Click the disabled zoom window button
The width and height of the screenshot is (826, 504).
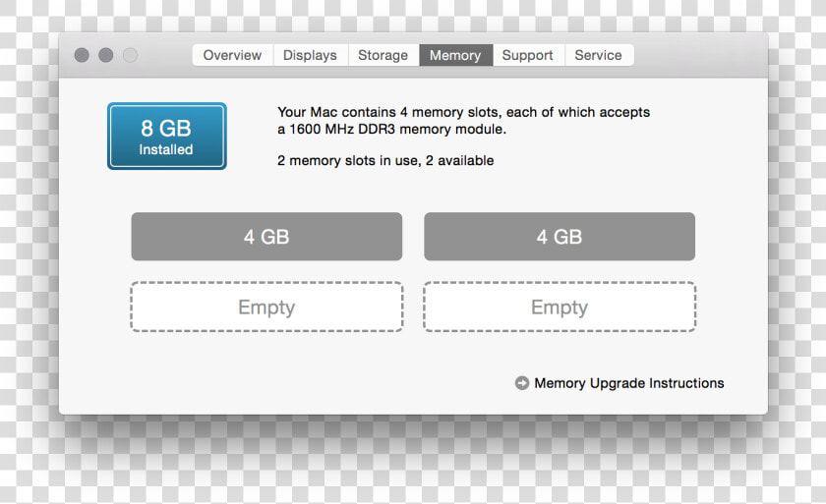click(x=130, y=55)
